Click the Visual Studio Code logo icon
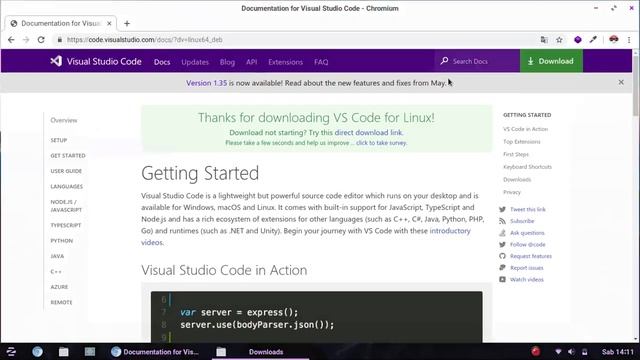Image resolution: width=640 pixels, height=360 pixels. 56,61
